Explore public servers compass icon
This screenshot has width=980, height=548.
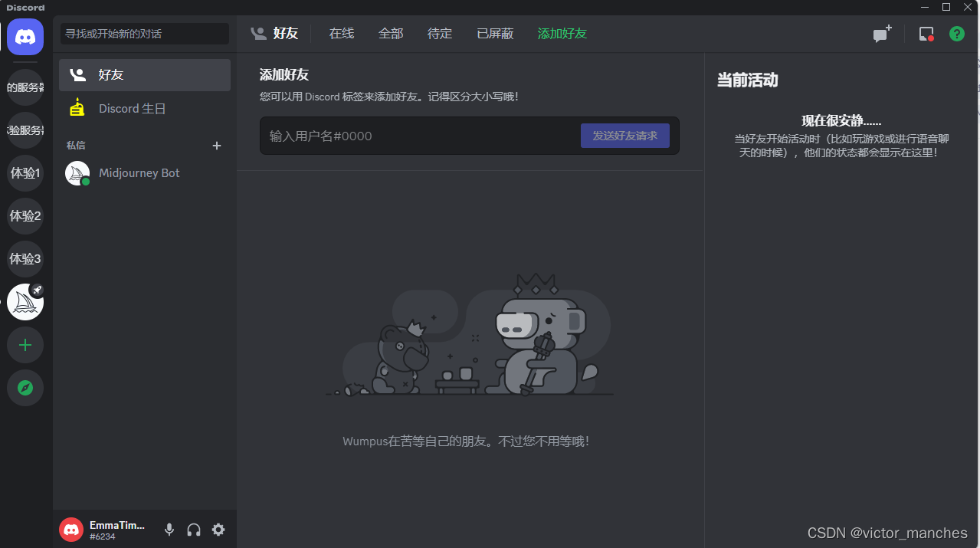(x=25, y=388)
